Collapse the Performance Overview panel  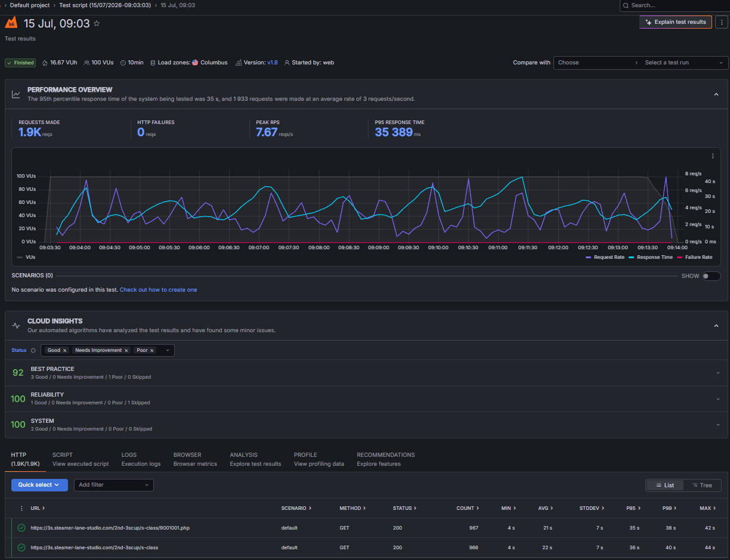716,94
